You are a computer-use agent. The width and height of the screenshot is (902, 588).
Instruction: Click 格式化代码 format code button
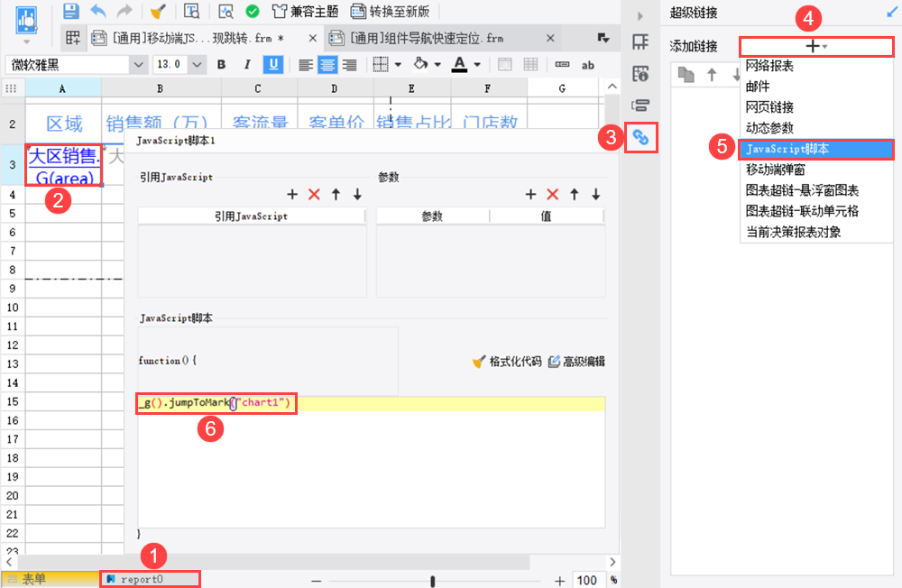(x=507, y=362)
